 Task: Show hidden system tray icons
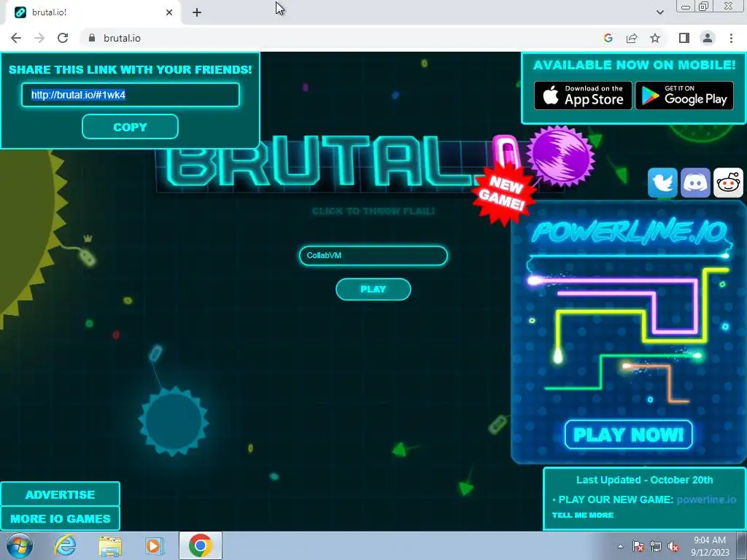620,546
